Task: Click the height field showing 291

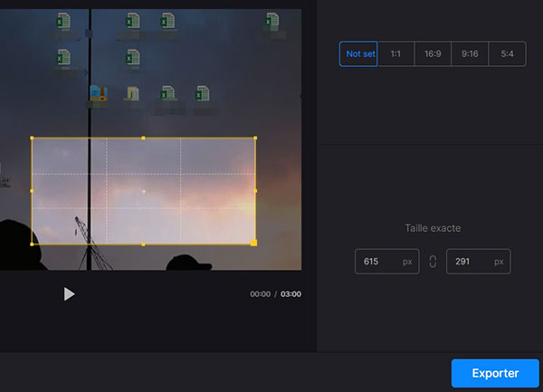Action: pyautogui.click(x=478, y=262)
